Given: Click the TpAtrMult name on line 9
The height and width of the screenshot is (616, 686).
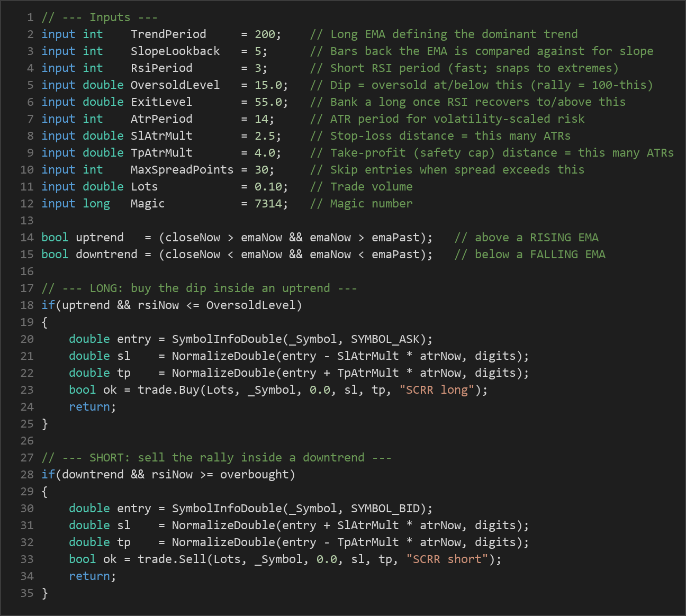Looking at the screenshot, I should (x=161, y=153).
